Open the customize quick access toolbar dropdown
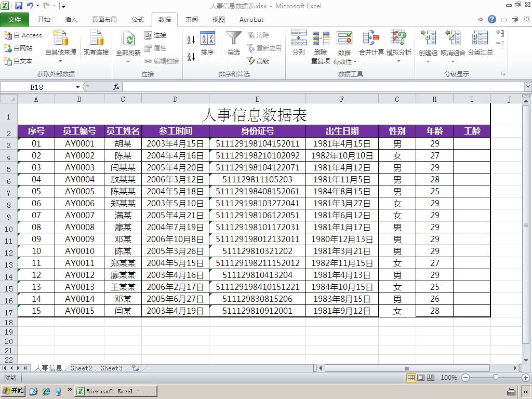Image resolution: width=532 pixels, height=399 pixels. (x=63, y=6)
